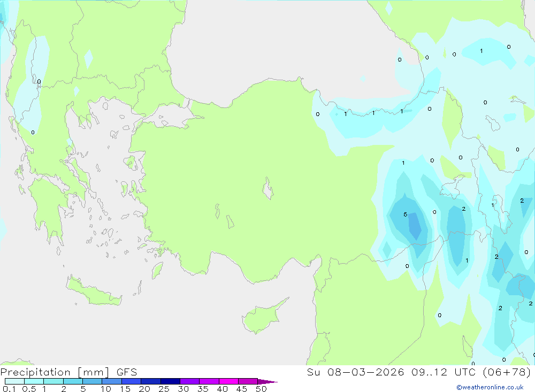Click the 40–45 mm bright magenta legend swatch
Screen dimensions: 535x392
[x=228, y=381]
